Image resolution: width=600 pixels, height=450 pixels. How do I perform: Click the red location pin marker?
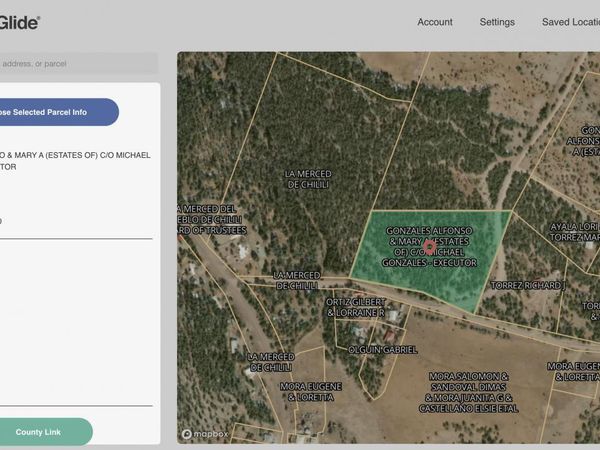point(429,245)
